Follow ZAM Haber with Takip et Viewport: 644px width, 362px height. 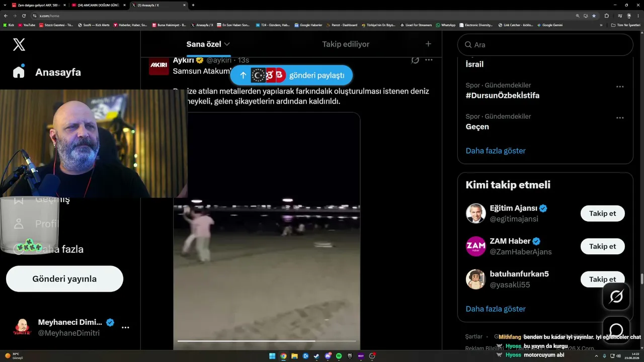[602, 246]
